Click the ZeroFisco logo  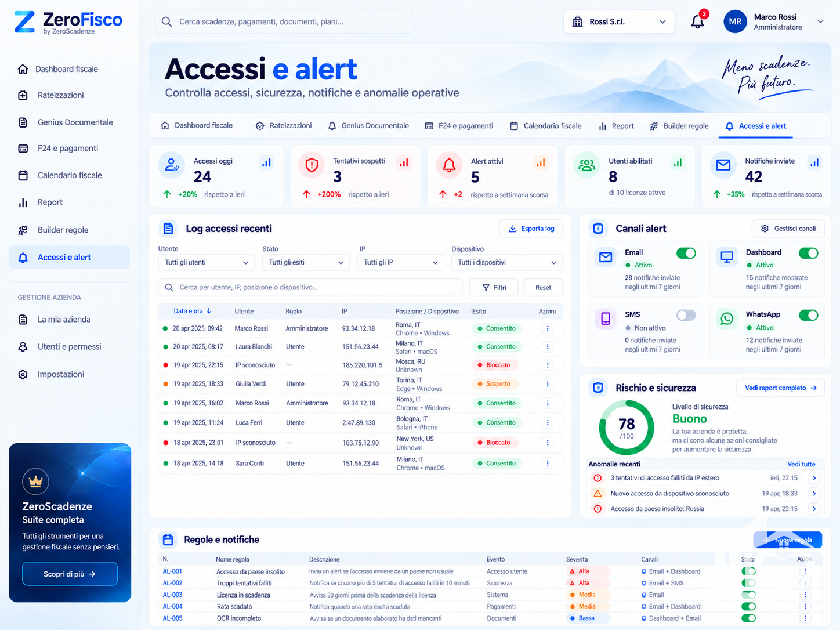tap(68, 22)
